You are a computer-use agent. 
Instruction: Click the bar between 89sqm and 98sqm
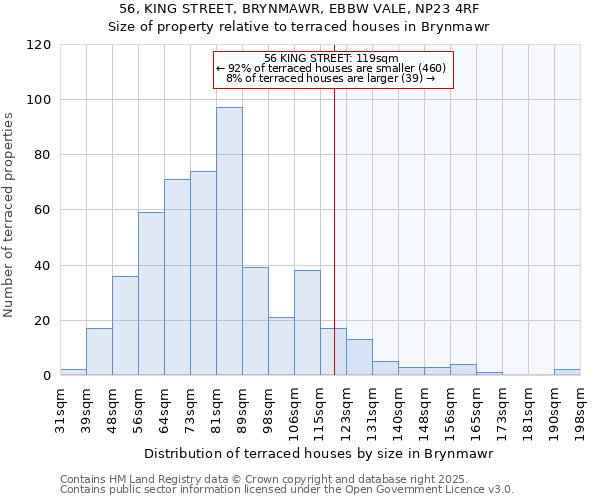[x=255, y=321]
